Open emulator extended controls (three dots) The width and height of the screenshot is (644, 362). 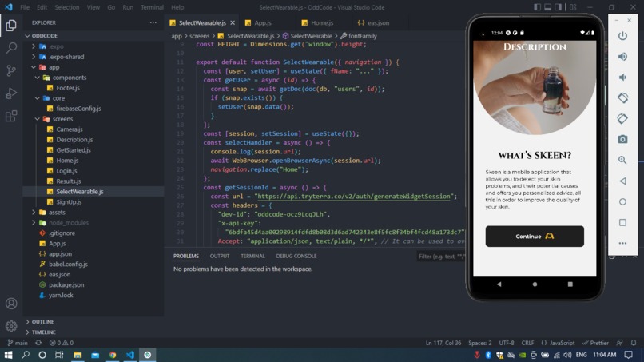pos(622,243)
